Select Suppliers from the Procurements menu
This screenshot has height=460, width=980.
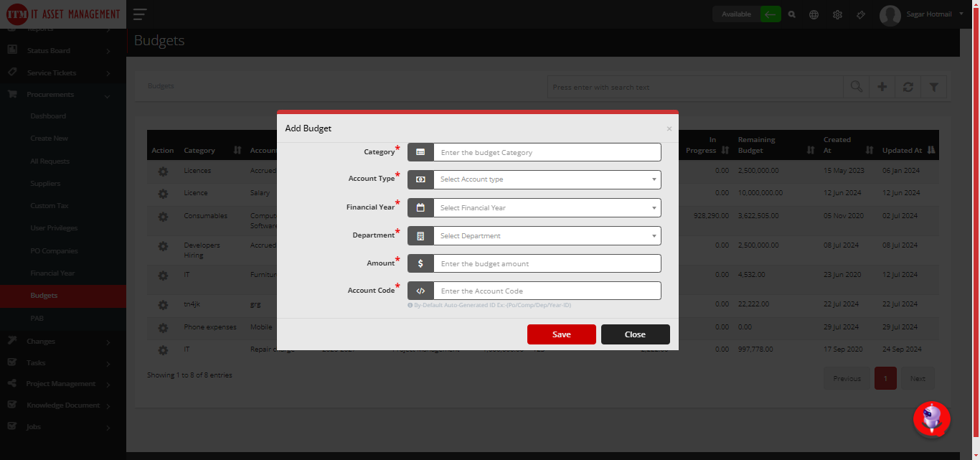(x=44, y=183)
